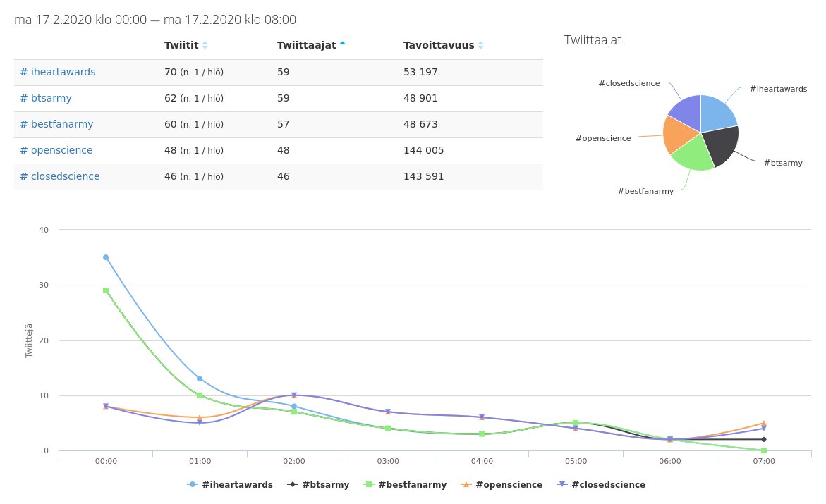The width and height of the screenshot is (826, 504).
Task: Open the openscience hashtag link
Action: coord(56,151)
